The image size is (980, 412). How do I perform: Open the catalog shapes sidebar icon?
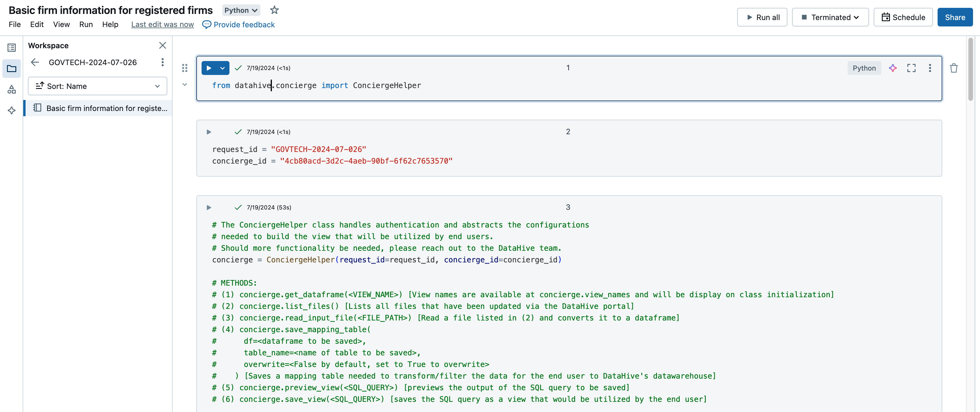(11, 89)
